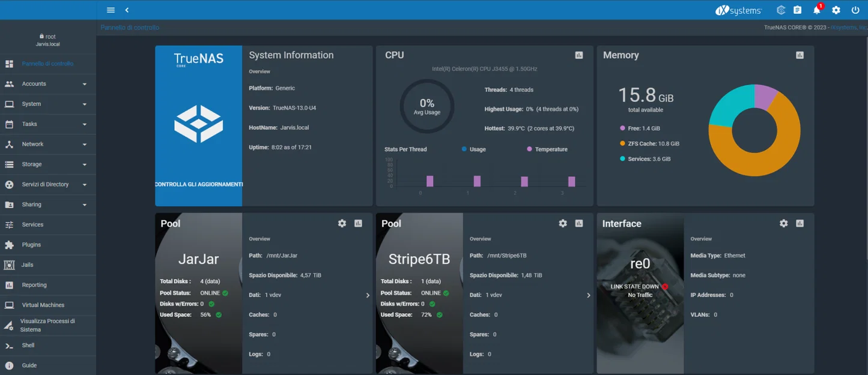The height and width of the screenshot is (375, 868).
Task: Open the Shell page
Action: pos(48,346)
